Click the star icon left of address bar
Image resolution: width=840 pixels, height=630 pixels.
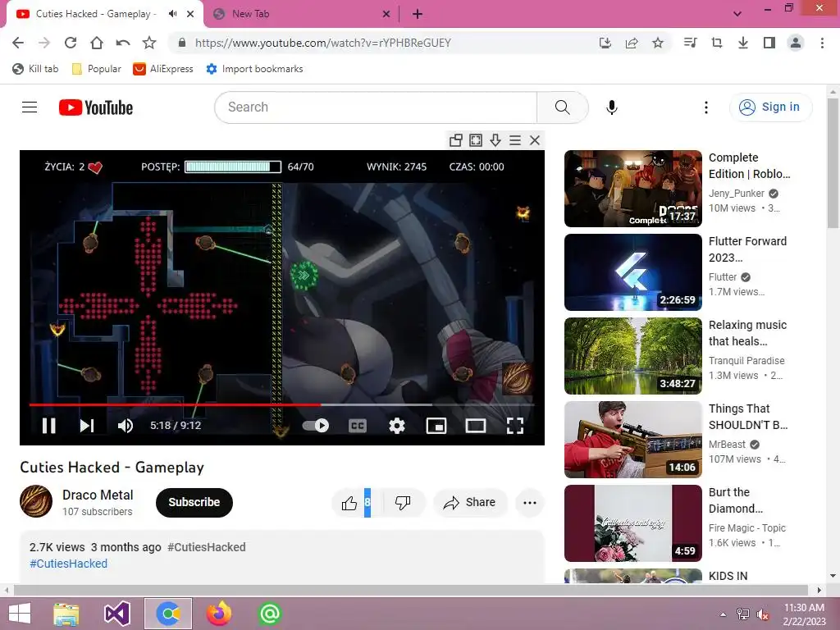click(x=149, y=43)
